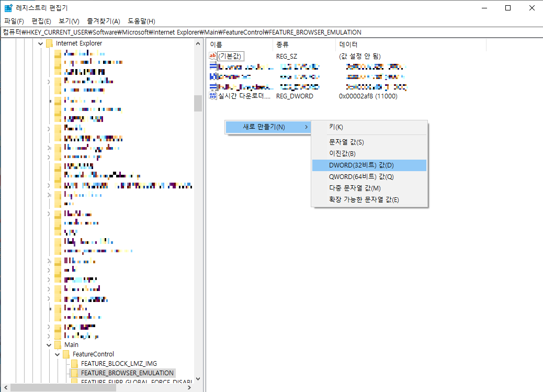Click tree pane scroll down arrow
543x392 pixels.
[198, 379]
